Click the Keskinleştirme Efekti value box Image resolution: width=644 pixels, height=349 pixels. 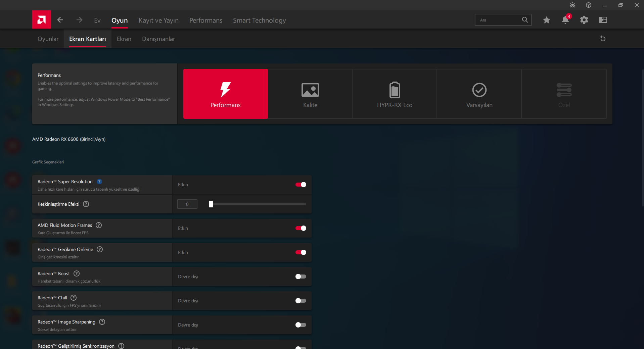point(187,204)
